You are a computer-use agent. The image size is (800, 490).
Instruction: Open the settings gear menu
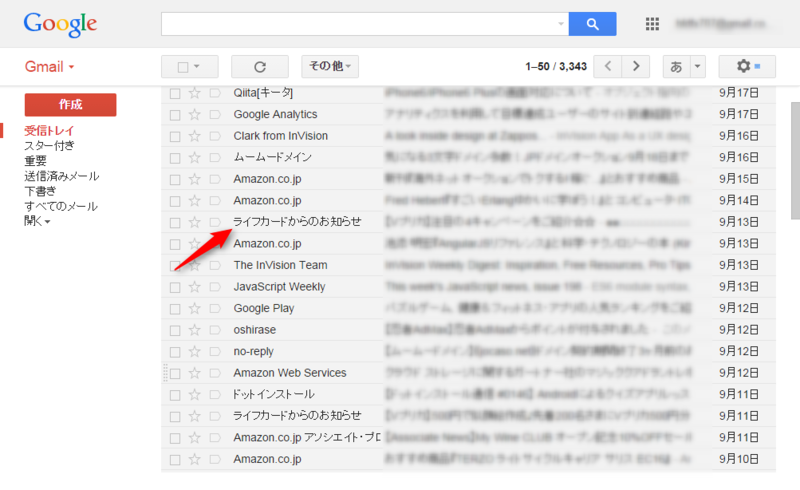pos(747,66)
